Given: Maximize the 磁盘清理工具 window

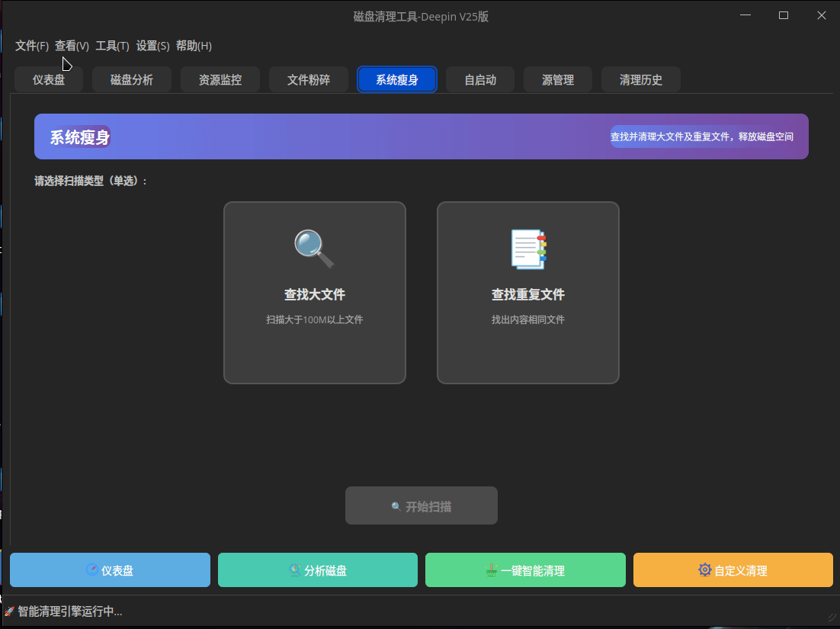Looking at the screenshot, I should 784,15.
